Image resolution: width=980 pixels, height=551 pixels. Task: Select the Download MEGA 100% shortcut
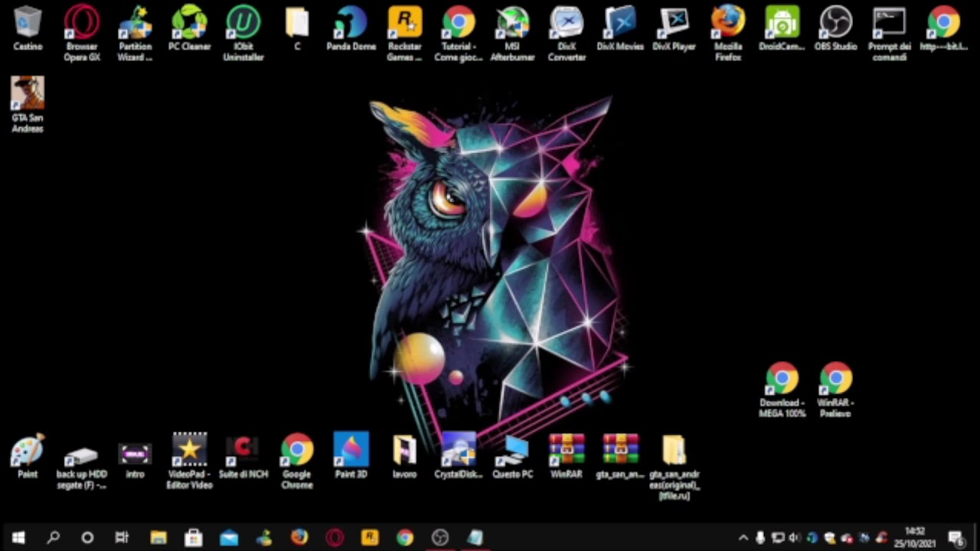782,390
